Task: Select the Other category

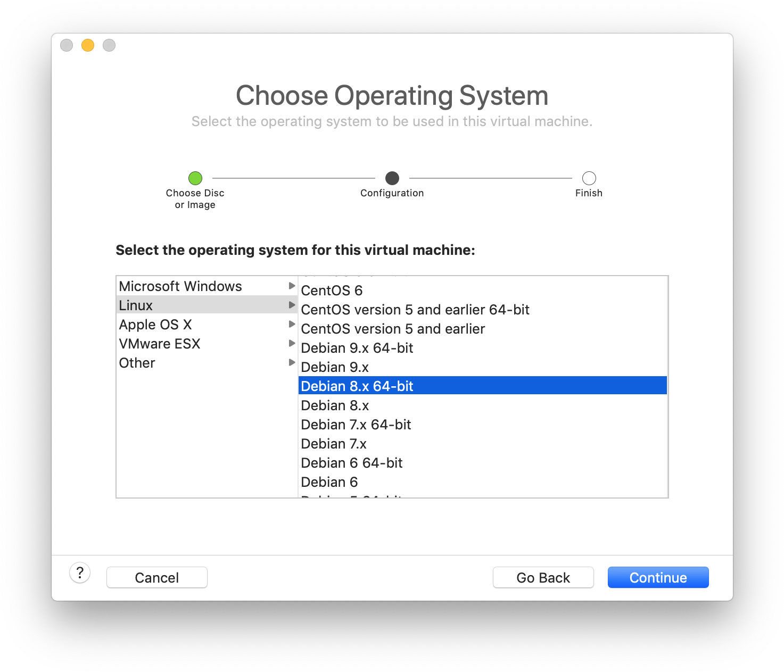Action: coord(207,363)
